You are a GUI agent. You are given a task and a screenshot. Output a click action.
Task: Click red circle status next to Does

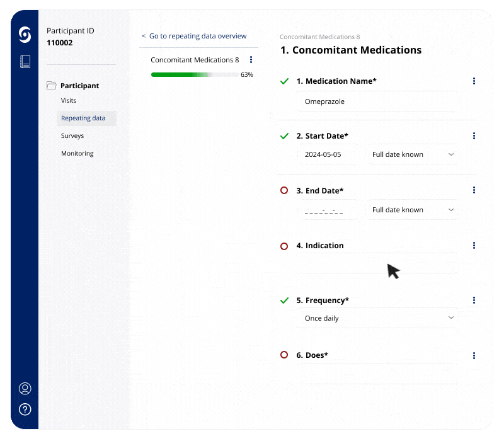click(x=284, y=355)
